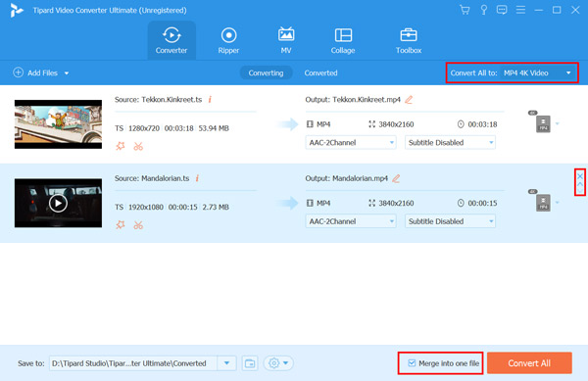
Task: Rename Tekkon.Kinkreet.mp4 output with pencil icon
Action: tap(409, 99)
